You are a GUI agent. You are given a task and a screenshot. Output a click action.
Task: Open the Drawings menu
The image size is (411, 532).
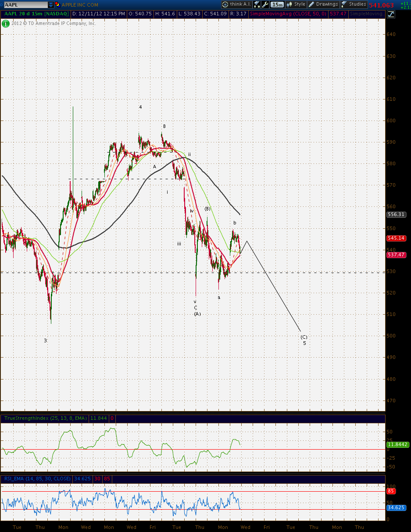coord(324,4)
